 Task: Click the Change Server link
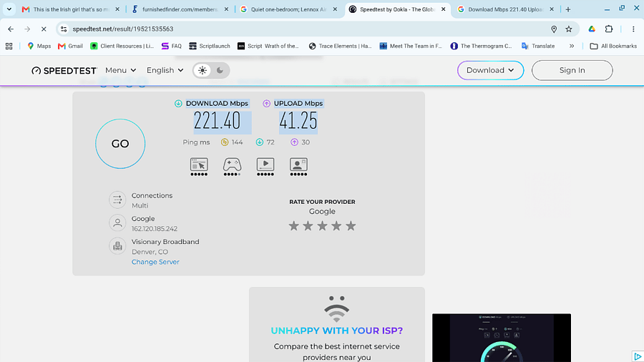155,262
